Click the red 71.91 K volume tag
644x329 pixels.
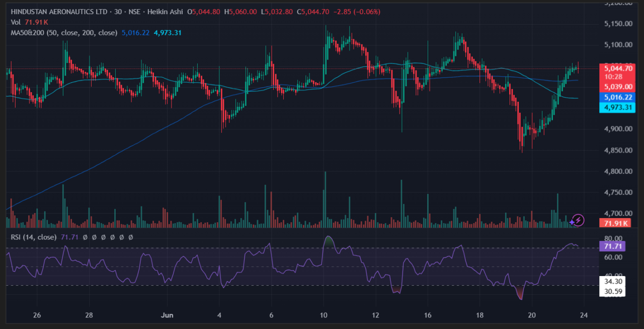click(614, 223)
